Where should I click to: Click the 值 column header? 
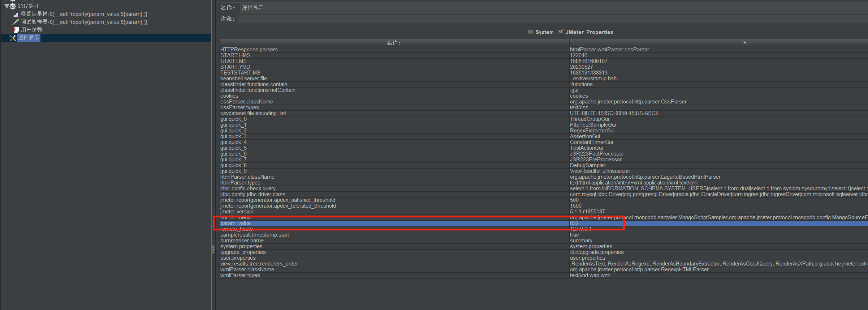pos(744,43)
